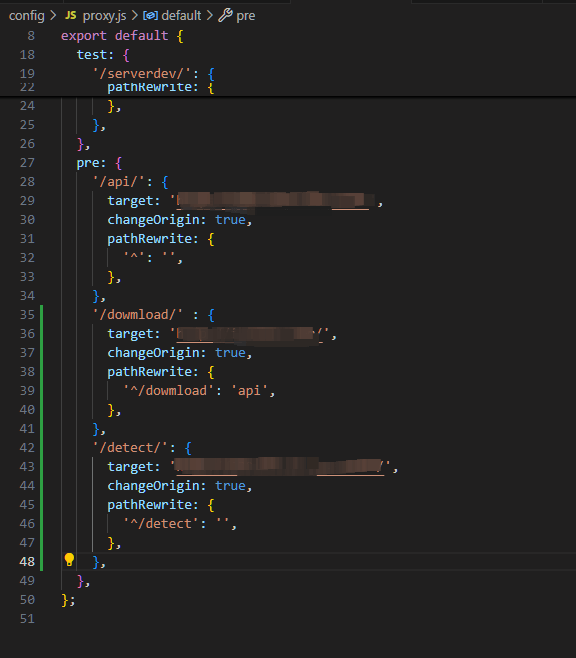Select the 'proxy.js' breadcrumb item
This screenshot has height=658, width=576.
(104, 16)
